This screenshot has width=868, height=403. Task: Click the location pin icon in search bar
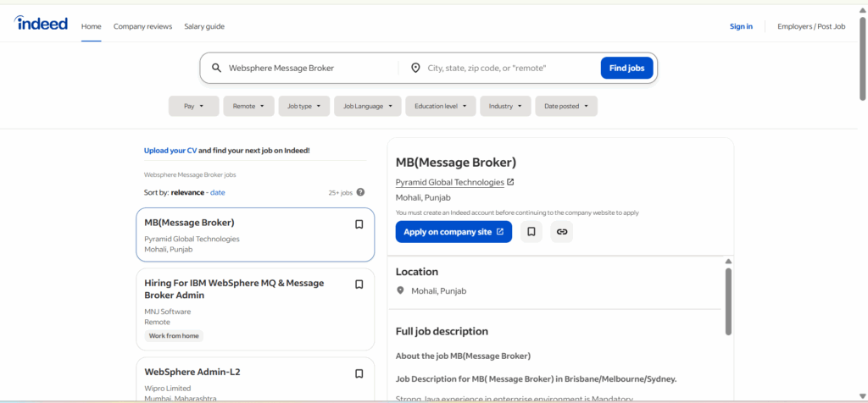[x=415, y=68]
